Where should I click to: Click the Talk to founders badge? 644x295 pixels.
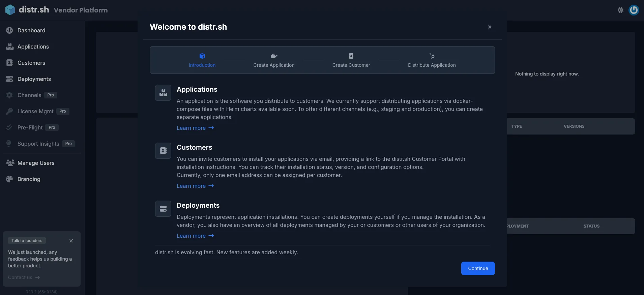coord(27,241)
